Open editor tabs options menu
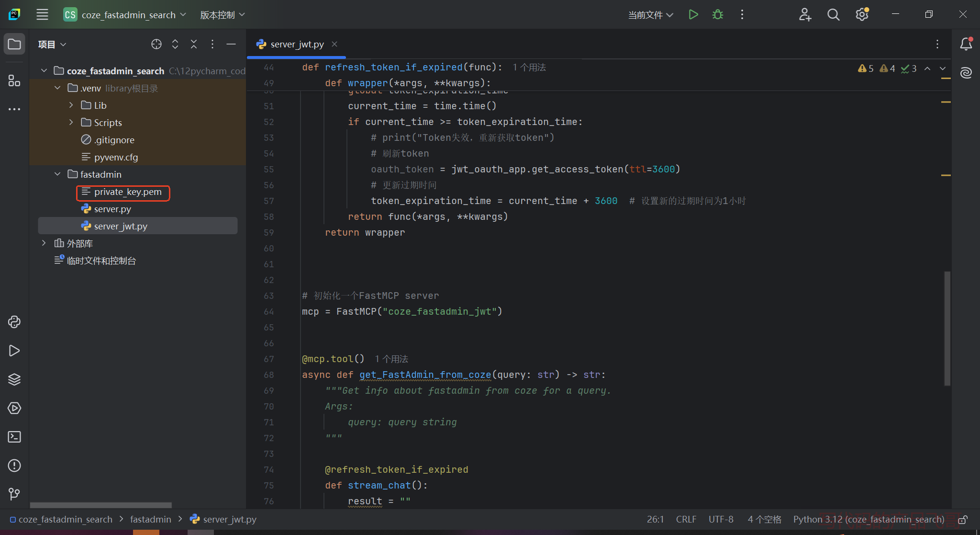This screenshot has height=535, width=980. 937,44
